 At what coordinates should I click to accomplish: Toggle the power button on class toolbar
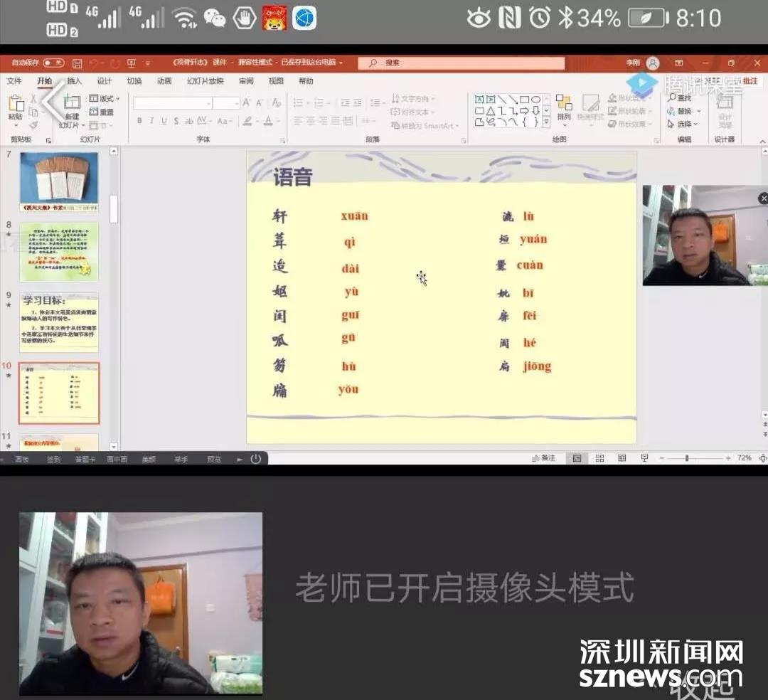(x=255, y=459)
